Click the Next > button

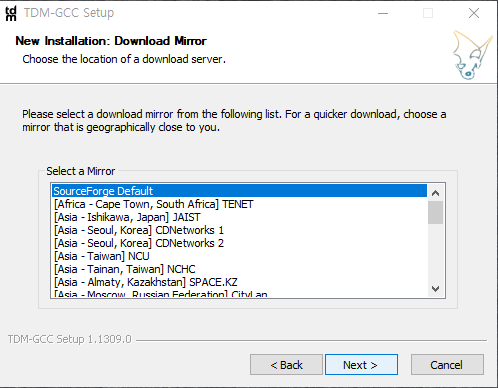click(361, 365)
